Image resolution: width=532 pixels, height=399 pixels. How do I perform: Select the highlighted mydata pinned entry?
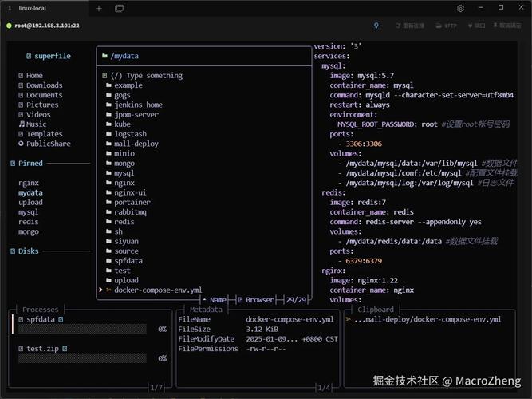(30, 193)
